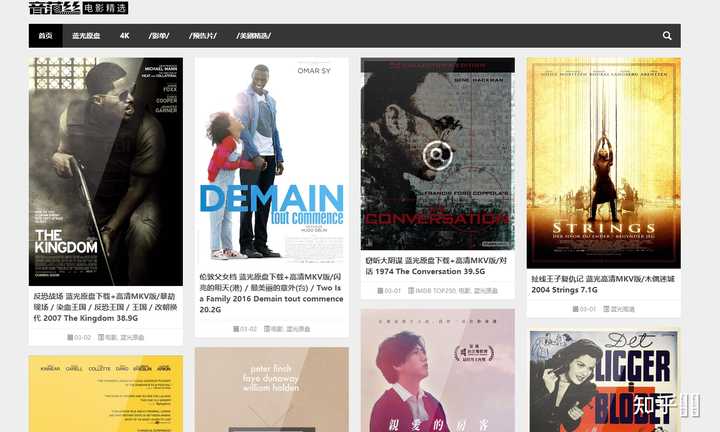This screenshot has height=432, width=720.
Task: Open the 1974 The Conversation 39.5G title link
Action: click(436, 266)
